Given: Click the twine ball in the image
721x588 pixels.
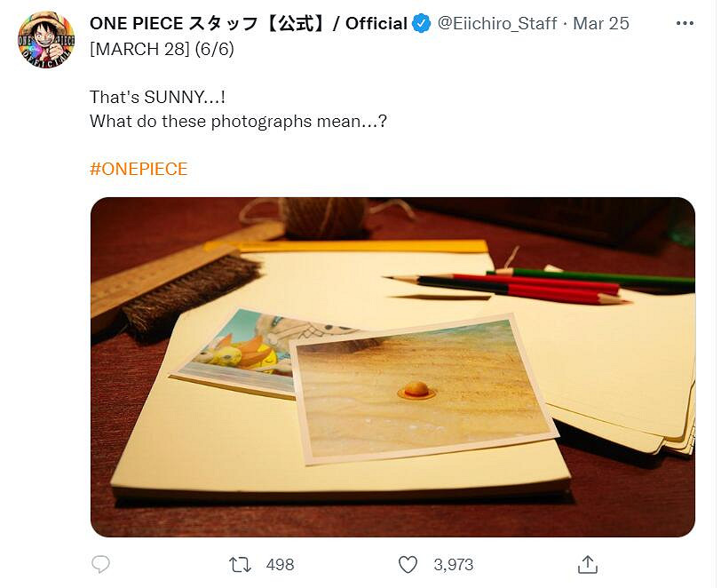Looking at the screenshot, I should click(322, 217).
